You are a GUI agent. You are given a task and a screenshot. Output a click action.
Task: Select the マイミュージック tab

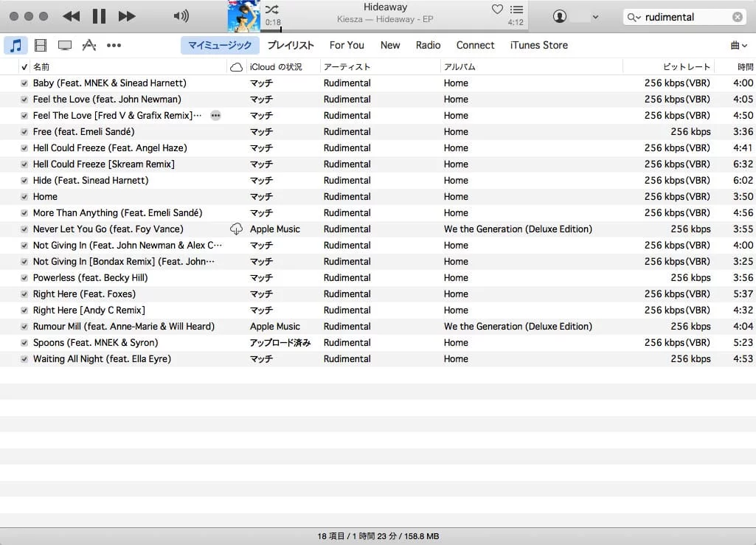[x=220, y=45]
